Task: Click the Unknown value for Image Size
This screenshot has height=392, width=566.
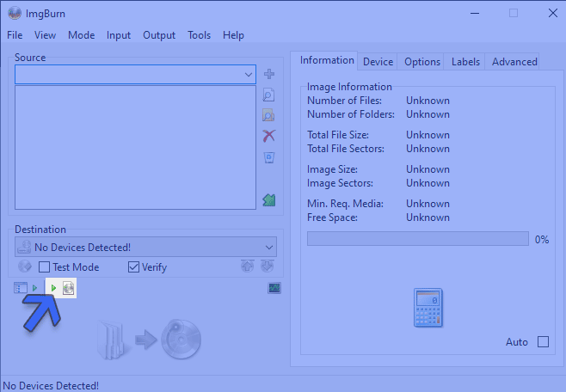Action: [x=428, y=169]
